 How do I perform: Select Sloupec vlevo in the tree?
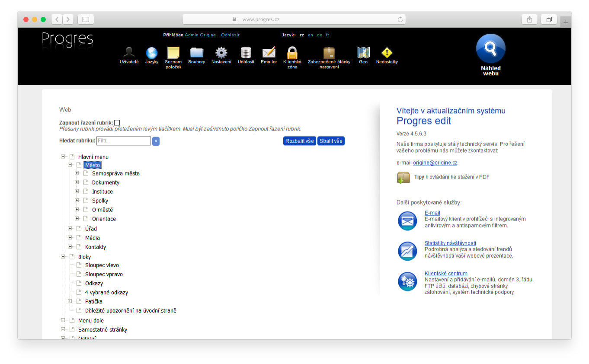click(x=102, y=265)
